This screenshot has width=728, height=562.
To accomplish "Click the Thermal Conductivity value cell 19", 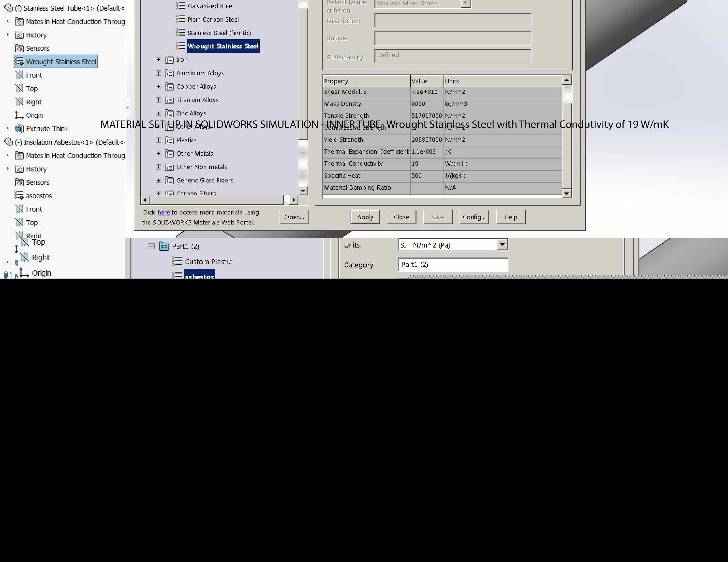I will pyautogui.click(x=427, y=164).
